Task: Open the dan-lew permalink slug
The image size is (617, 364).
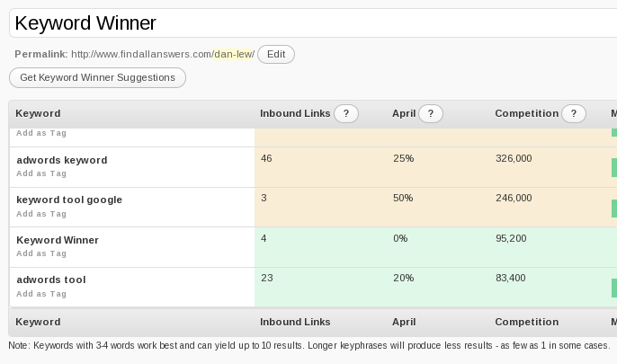Action: tap(233, 55)
